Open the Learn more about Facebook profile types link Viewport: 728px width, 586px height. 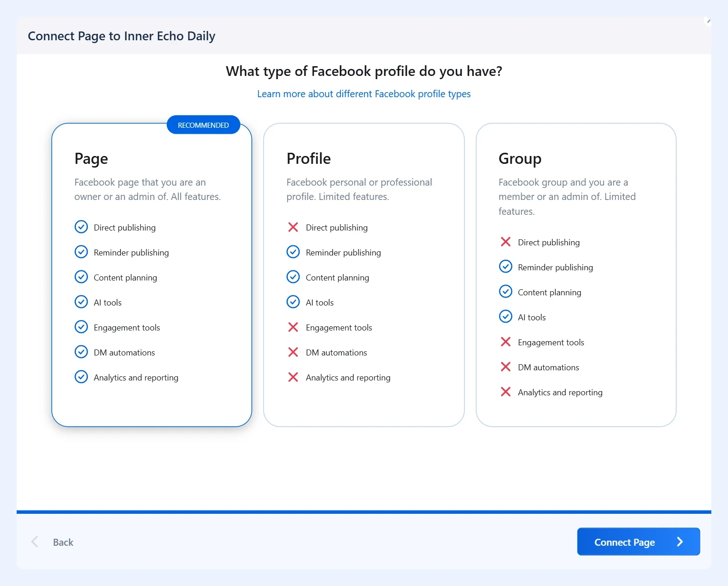(364, 94)
